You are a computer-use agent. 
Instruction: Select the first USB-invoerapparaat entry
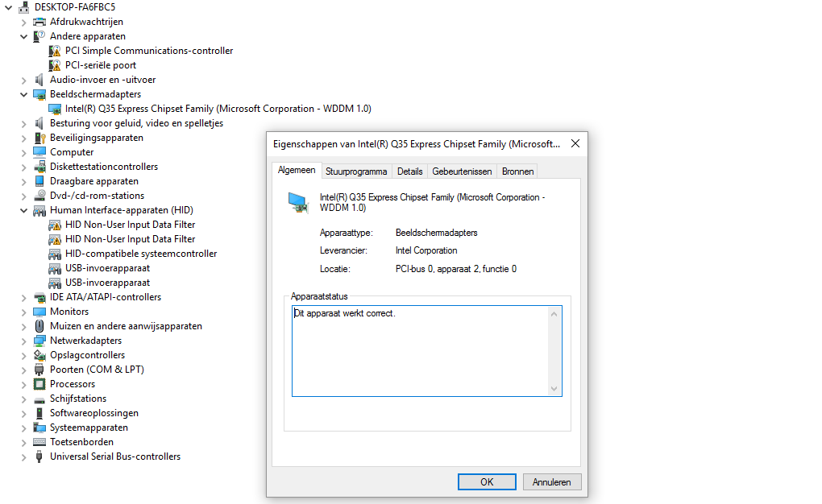[x=107, y=268]
